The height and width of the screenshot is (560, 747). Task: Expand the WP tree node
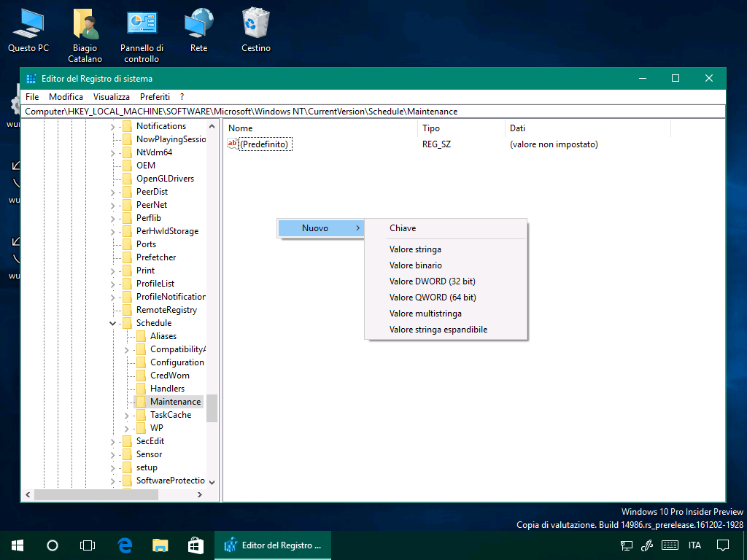click(127, 428)
